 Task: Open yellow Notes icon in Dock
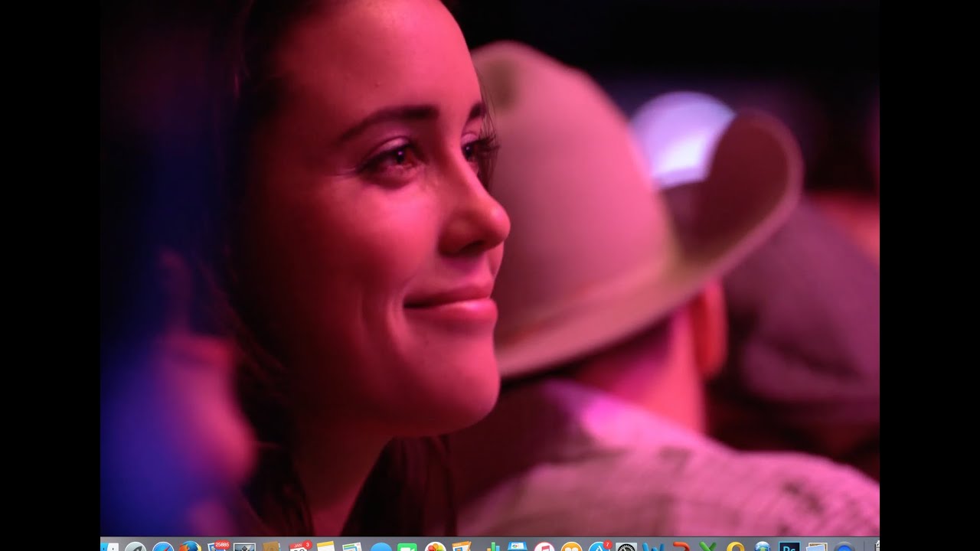tap(326, 546)
